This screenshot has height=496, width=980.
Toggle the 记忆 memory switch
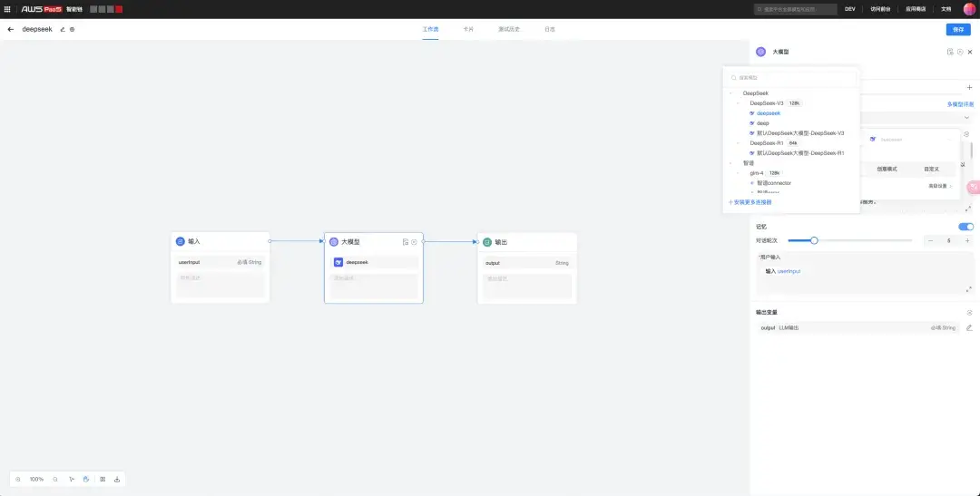[x=965, y=227]
